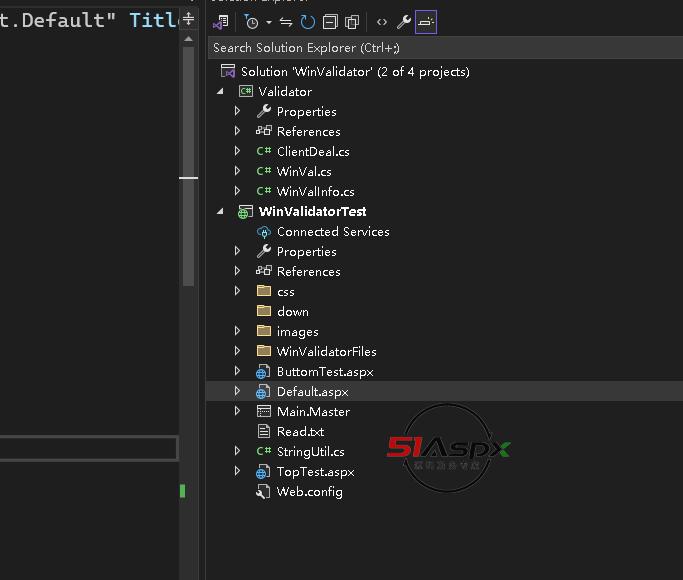Click the View Code brackets icon

pyautogui.click(x=382, y=22)
